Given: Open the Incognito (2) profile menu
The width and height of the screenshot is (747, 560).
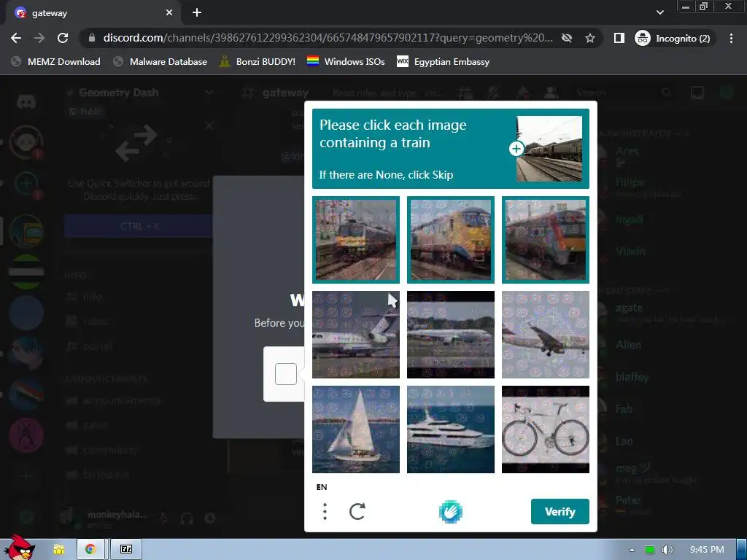Looking at the screenshot, I should coord(673,38).
